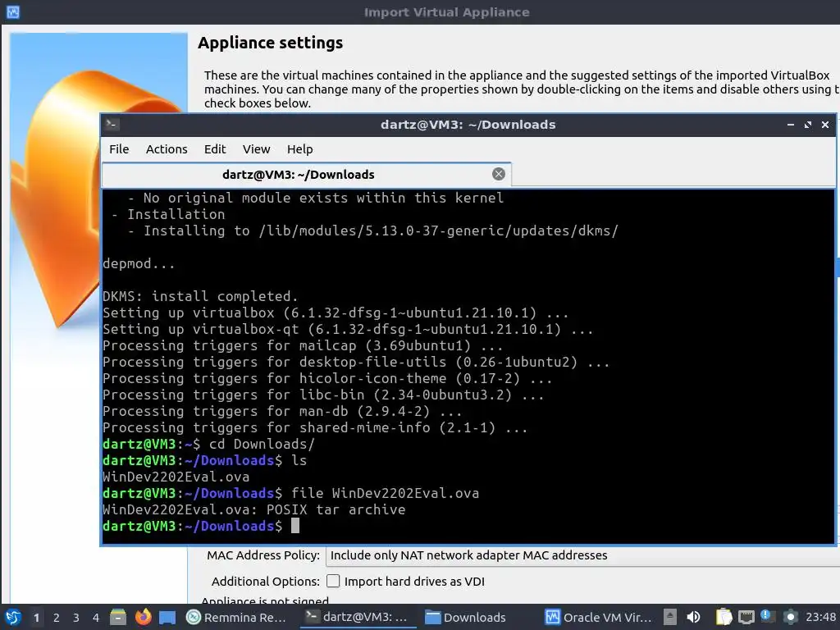Close the dartz@VM3 terminal tab
Viewport: 840px width, 630px height.
click(499, 174)
